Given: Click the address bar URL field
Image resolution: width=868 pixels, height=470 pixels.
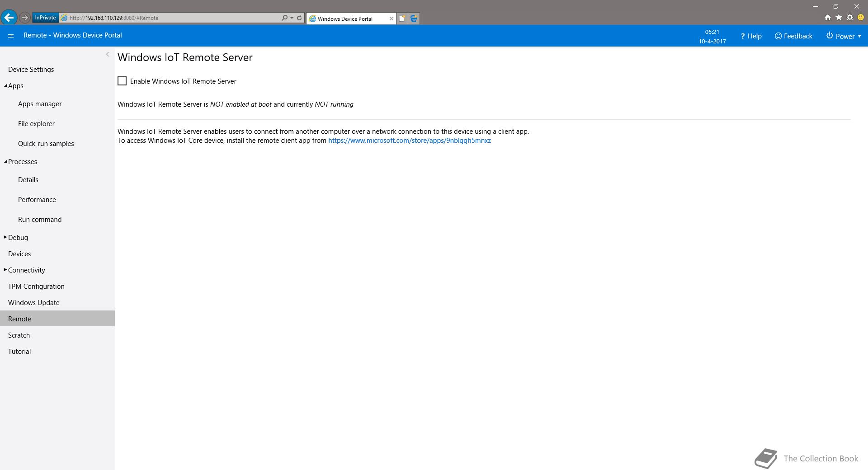Looking at the screenshot, I should (x=172, y=18).
